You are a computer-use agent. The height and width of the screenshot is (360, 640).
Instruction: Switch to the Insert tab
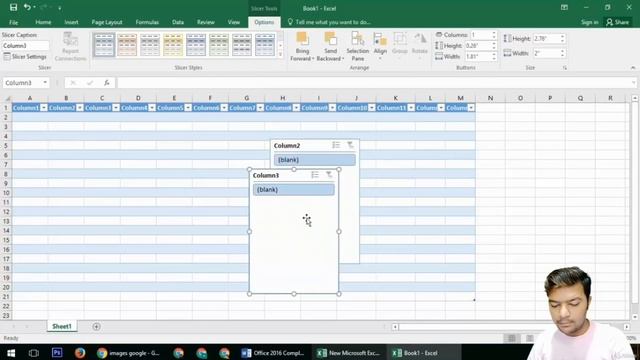71,22
